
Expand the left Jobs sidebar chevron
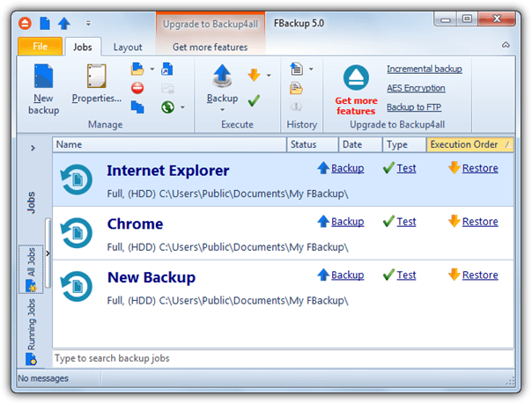33,148
